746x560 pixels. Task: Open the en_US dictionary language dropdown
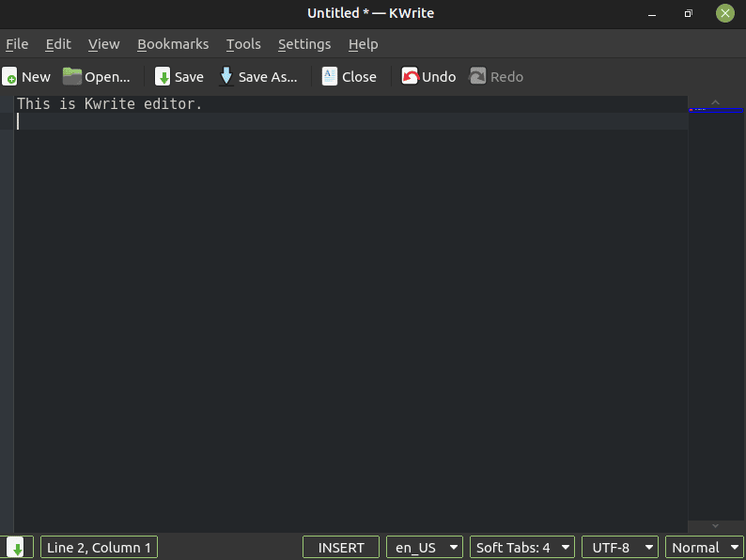(425, 547)
